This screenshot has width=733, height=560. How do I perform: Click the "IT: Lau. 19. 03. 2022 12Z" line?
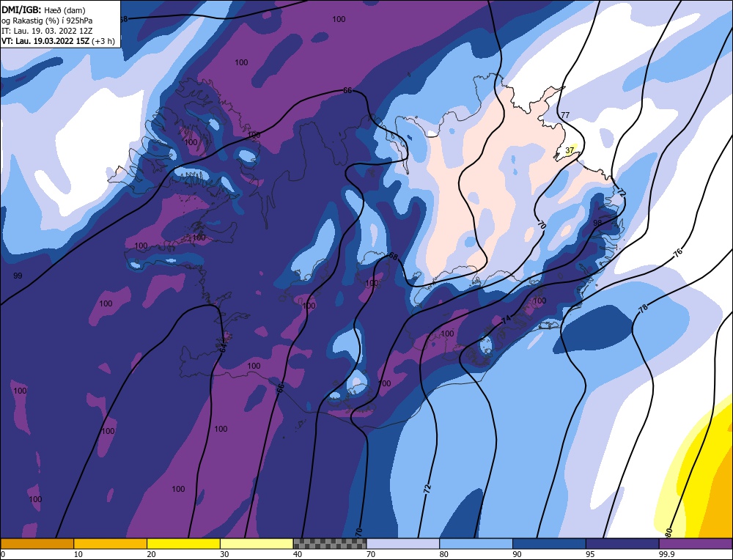(x=47, y=31)
